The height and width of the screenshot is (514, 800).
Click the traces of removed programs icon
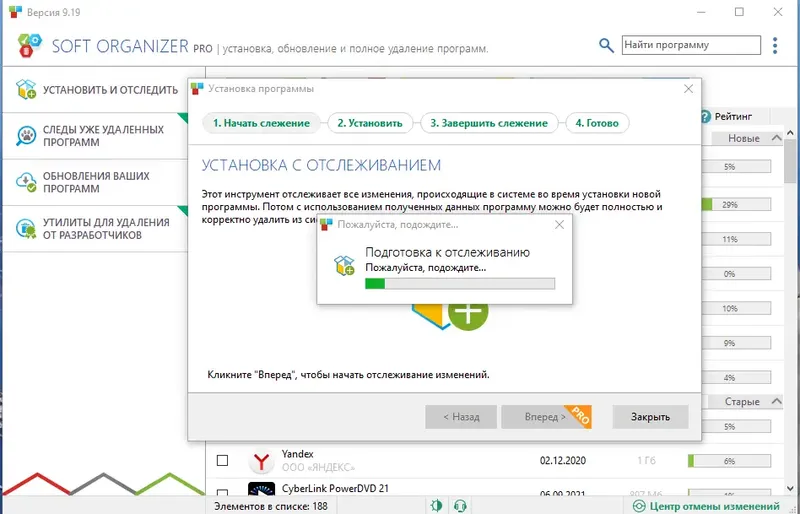(26, 136)
